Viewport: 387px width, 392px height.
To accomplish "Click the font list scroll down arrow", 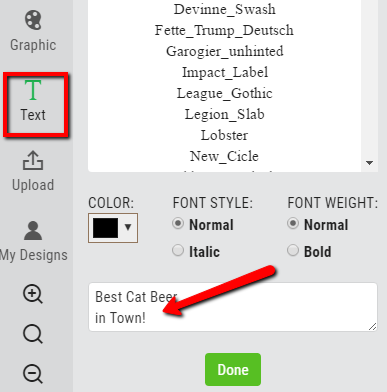I will 369,163.
